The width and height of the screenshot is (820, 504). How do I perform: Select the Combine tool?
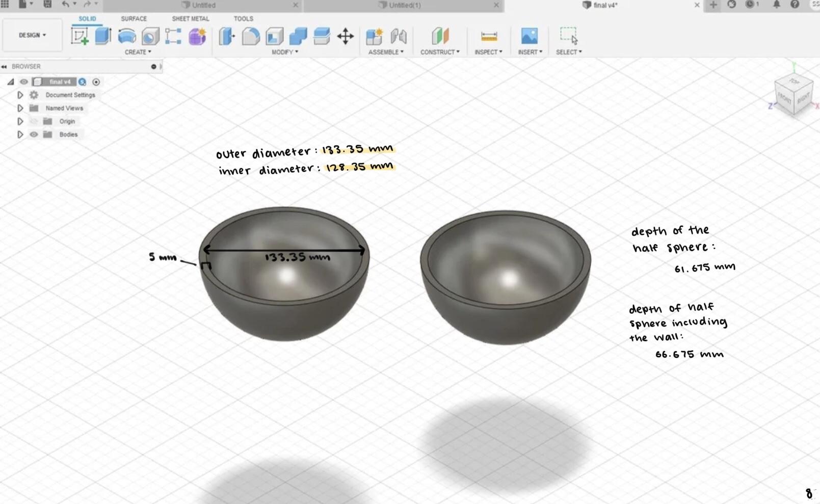(x=298, y=36)
